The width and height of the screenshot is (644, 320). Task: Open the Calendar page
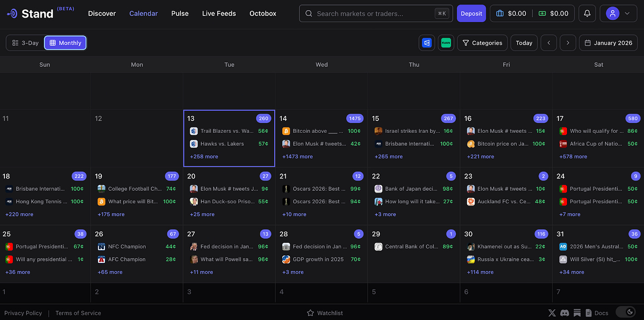click(143, 13)
